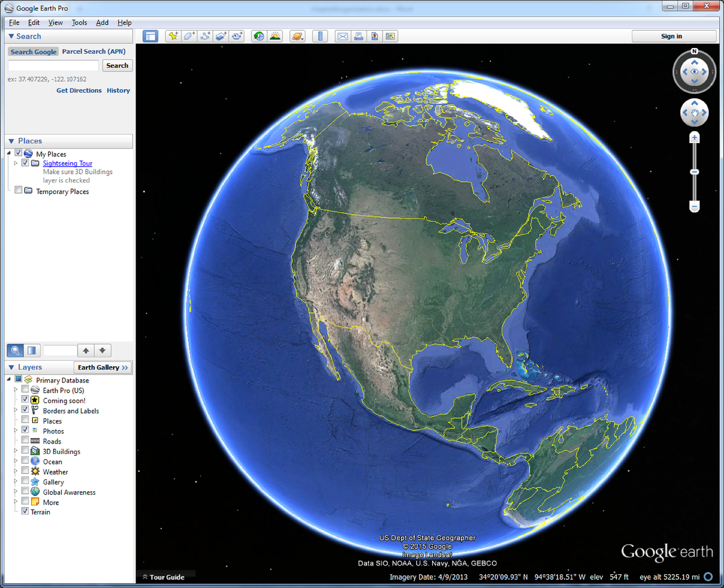
Task: Open the search History link
Action: [x=119, y=91]
